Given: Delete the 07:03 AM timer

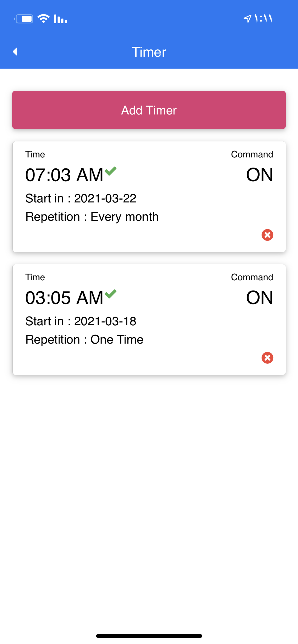Looking at the screenshot, I should [x=267, y=235].
